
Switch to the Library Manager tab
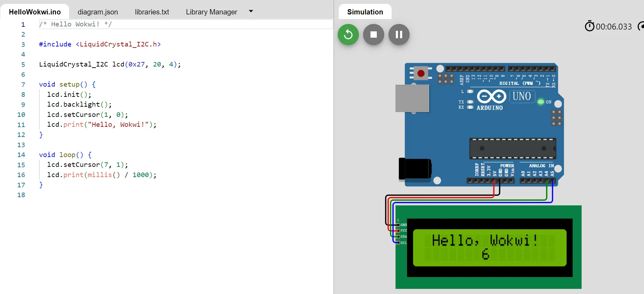click(x=211, y=12)
